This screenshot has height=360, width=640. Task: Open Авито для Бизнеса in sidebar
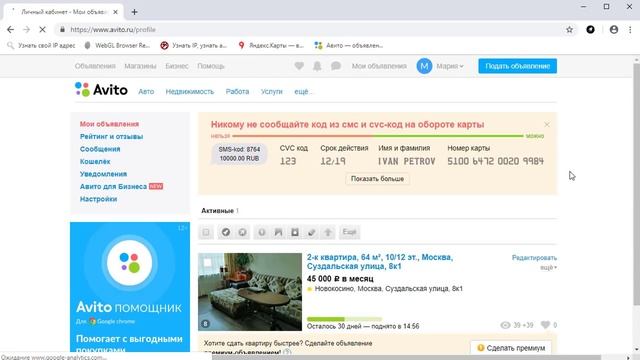(113, 186)
